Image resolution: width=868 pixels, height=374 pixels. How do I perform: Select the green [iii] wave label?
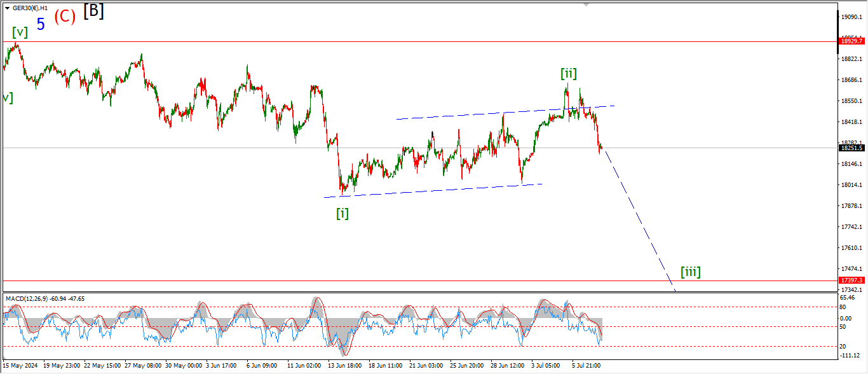691,272
